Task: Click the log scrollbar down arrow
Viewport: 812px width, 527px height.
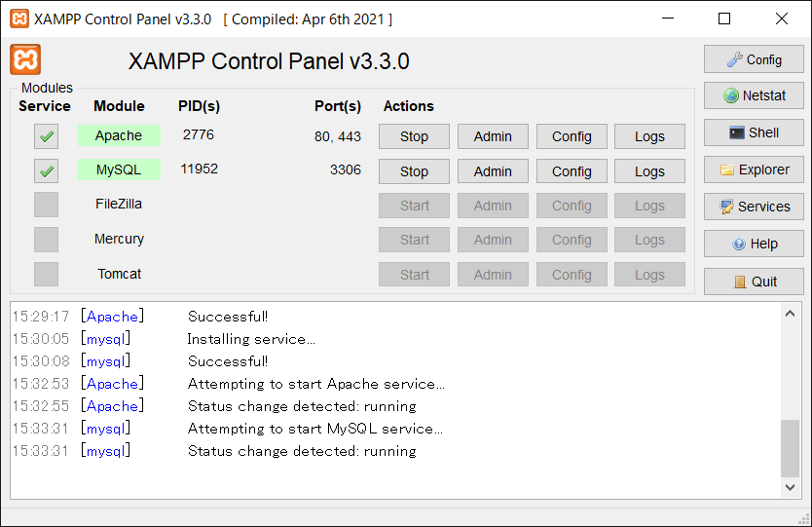Action: pyautogui.click(x=790, y=487)
